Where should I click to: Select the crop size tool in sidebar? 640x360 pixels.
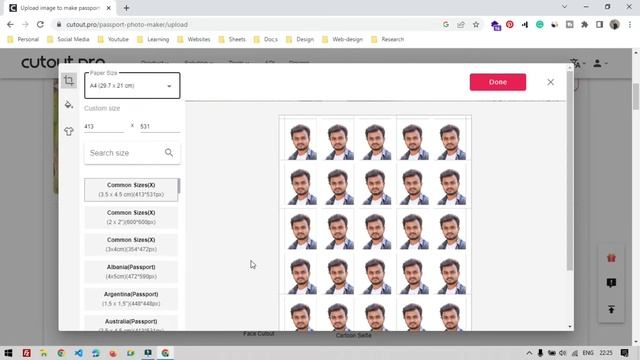click(69, 80)
